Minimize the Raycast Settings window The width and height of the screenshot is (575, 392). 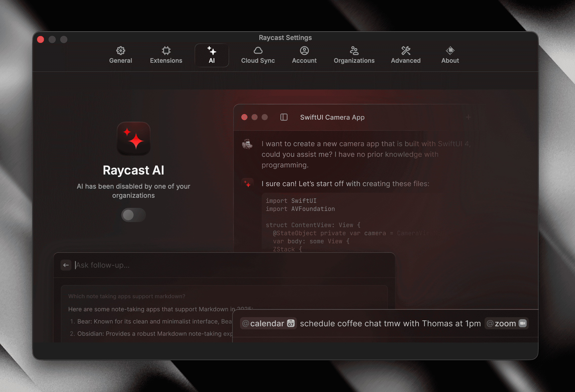52,39
